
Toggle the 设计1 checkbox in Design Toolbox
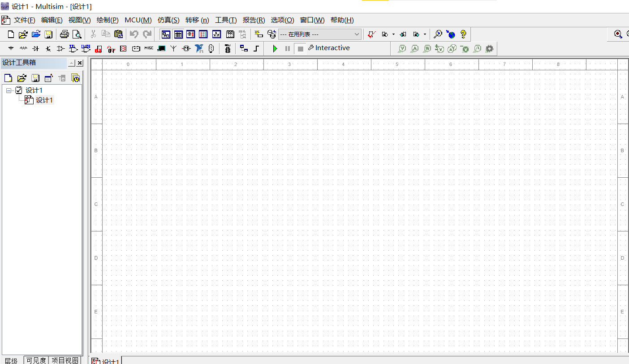point(18,90)
